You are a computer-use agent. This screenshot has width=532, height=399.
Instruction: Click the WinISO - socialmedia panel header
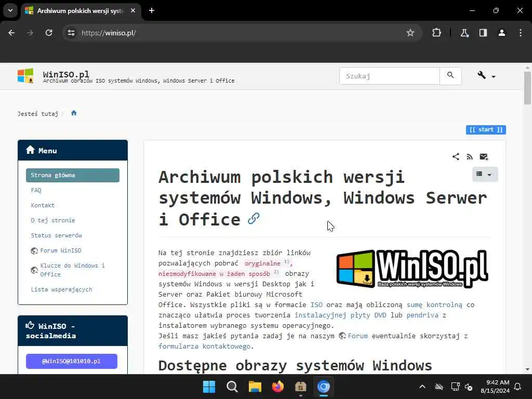pyautogui.click(x=73, y=331)
